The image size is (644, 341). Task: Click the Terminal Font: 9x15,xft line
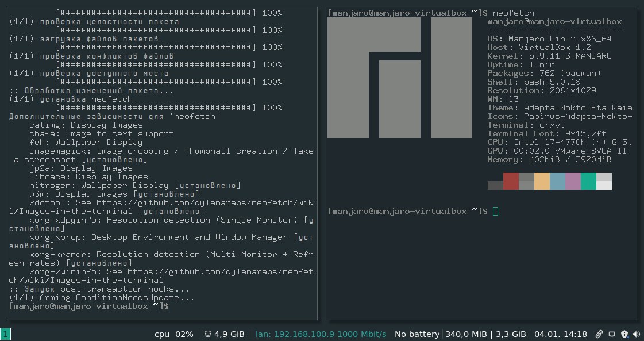tap(547, 133)
